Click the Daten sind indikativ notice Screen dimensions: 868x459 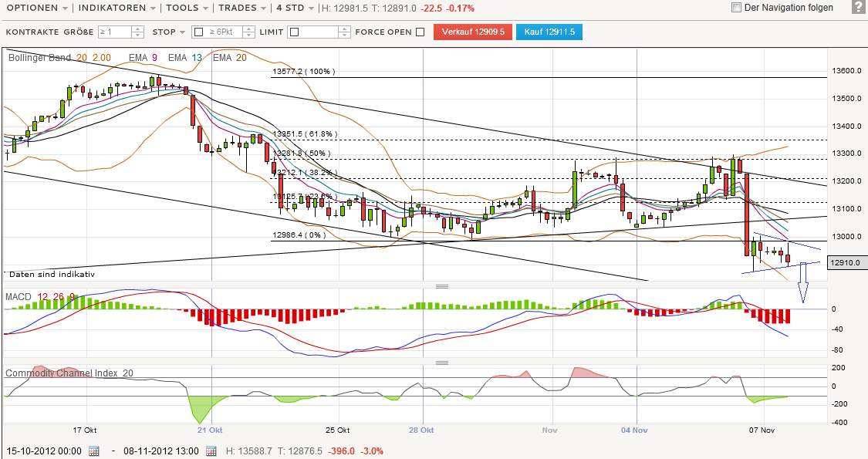point(52,274)
